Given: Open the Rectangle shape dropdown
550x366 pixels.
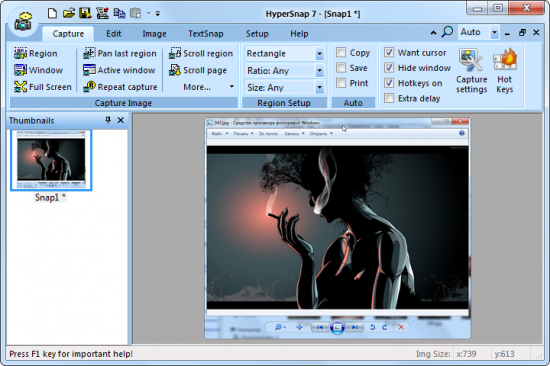Looking at the screenshot, I should pos(320,54).
